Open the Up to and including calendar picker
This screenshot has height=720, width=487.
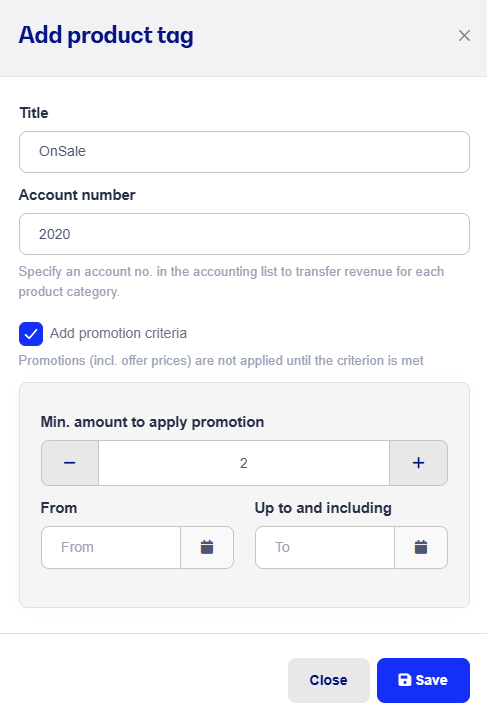point(421,547)
